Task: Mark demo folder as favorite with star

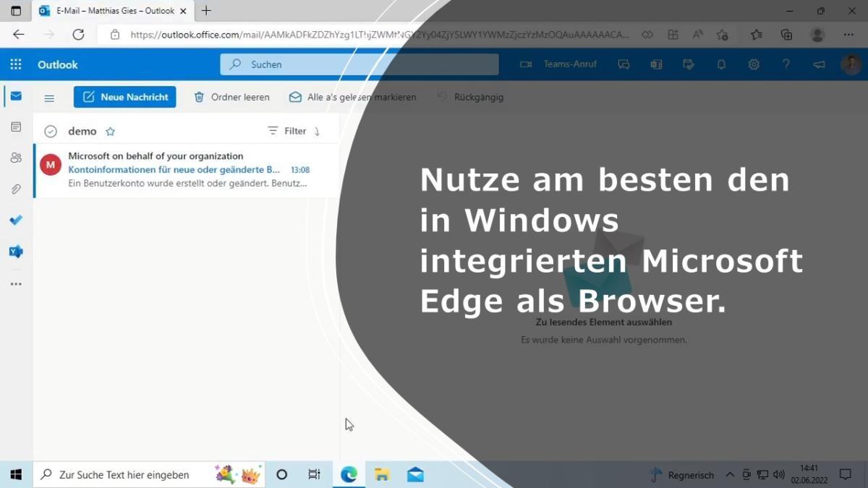Action: click(x=111, y=132)
